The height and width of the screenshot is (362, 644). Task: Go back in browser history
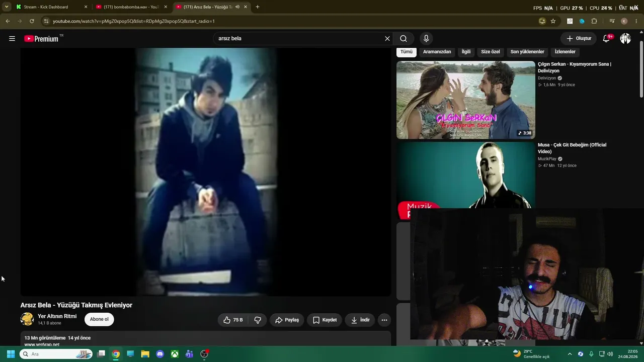8,21
